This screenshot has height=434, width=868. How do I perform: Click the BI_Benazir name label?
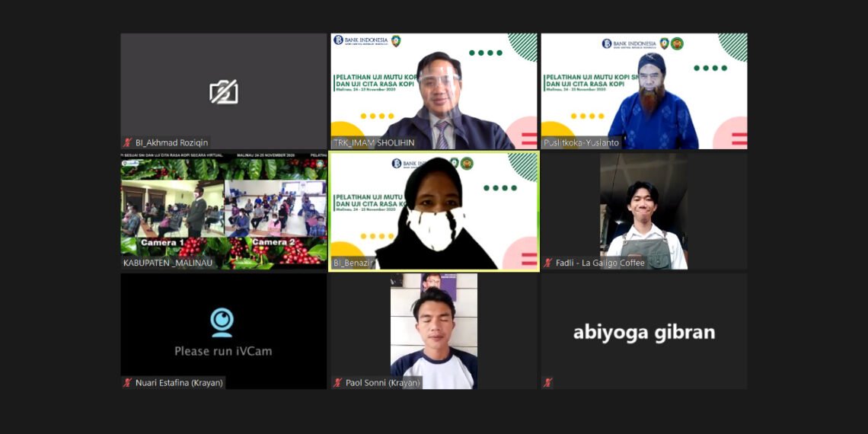pyautogui.click(x=354, y=263)
